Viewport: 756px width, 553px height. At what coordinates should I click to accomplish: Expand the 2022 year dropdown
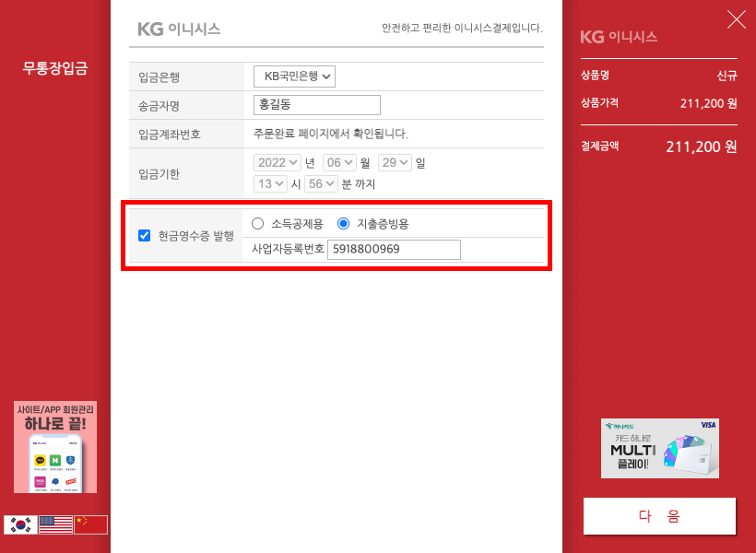coord(278,162)
